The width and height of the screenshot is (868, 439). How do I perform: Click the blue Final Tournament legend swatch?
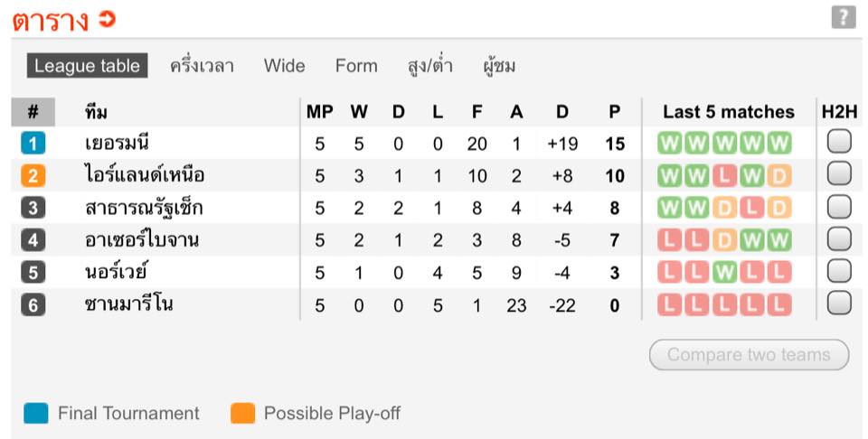(x=37, y=414)
